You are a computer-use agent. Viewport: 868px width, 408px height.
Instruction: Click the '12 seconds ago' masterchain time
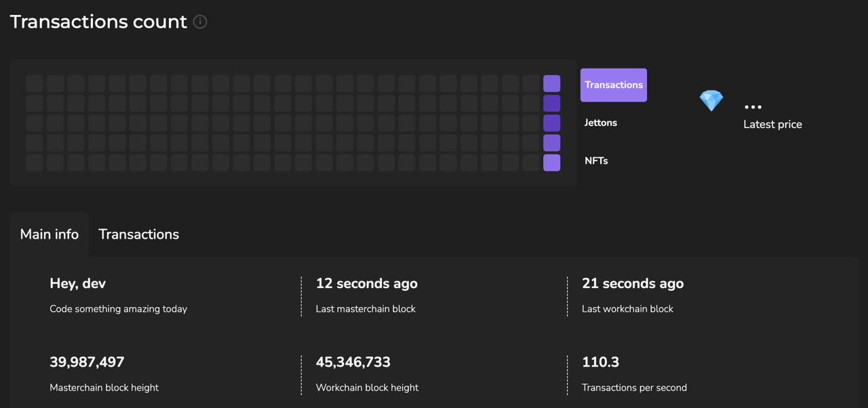367,283
